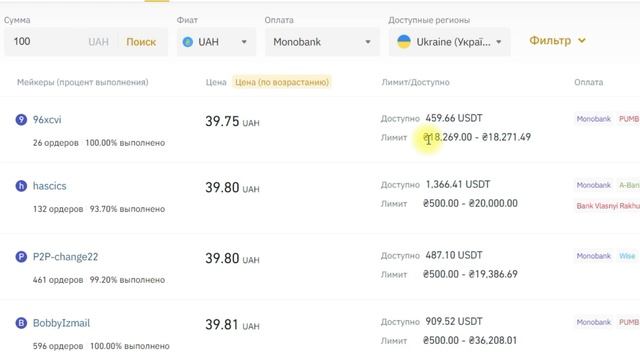Click the Поиск search button
Screen dimensions: 640x360
(141, 42)
